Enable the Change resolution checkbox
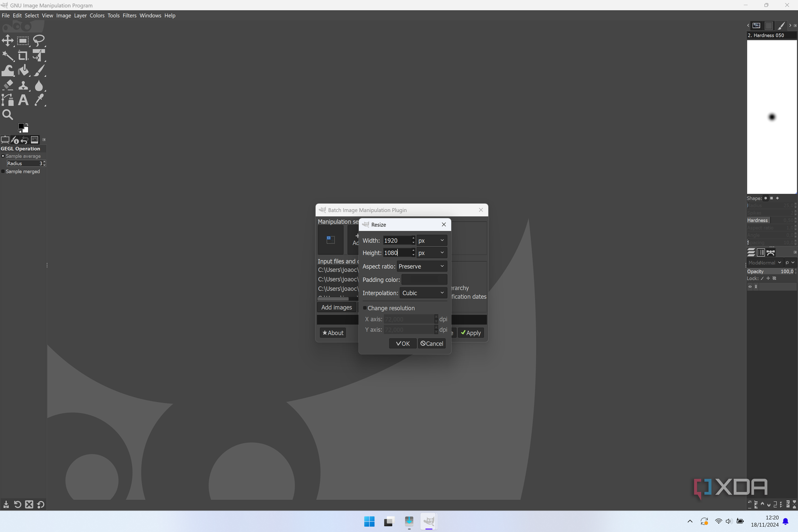The image size is (798, 532). tap(366, 308)
